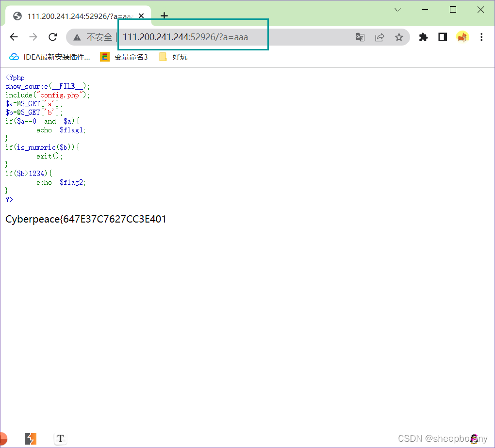
Task: Click the orange lightning app icon
Action: [31, 438]
